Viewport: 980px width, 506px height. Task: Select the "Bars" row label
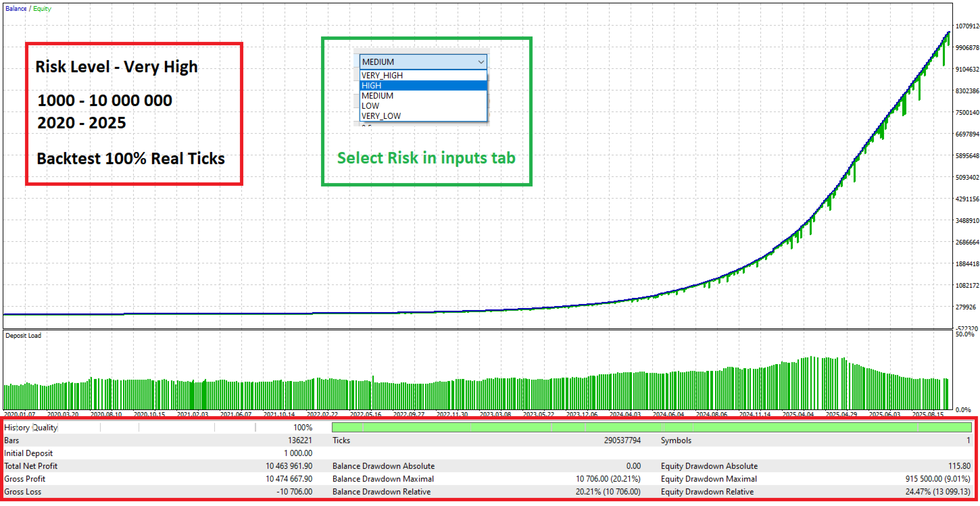click(12, 440)
